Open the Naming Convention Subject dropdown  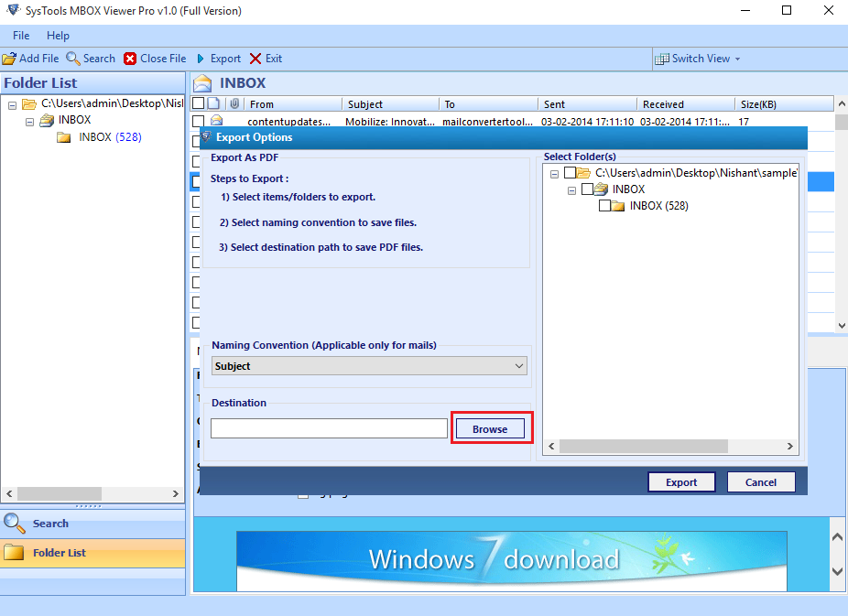click(369, 366)
